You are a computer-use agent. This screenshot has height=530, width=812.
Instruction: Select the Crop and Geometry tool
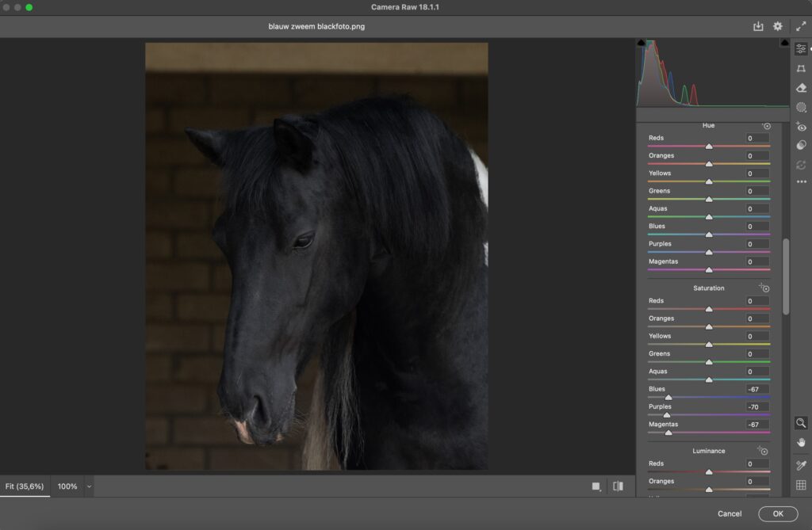[x=801, y=69]
